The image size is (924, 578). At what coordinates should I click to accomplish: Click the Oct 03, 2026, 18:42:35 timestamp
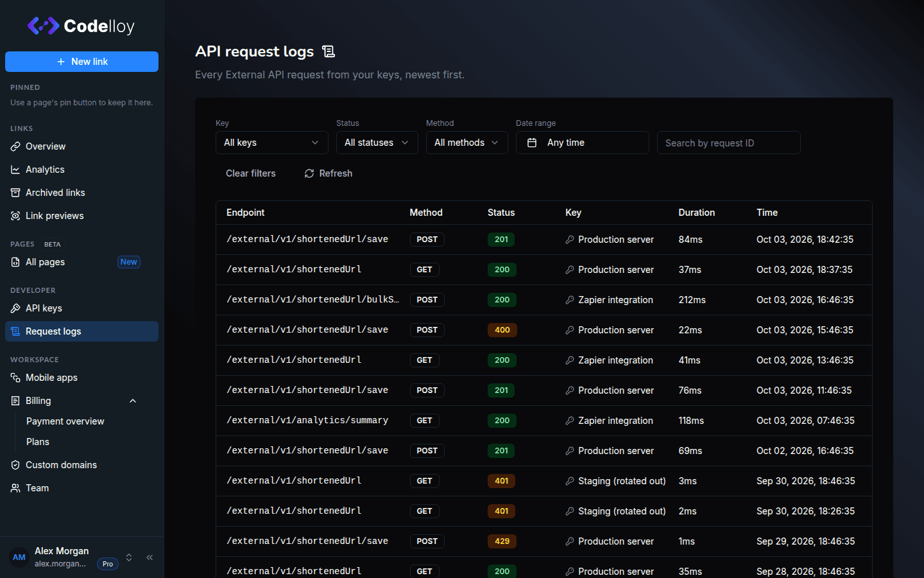[805, 240]
